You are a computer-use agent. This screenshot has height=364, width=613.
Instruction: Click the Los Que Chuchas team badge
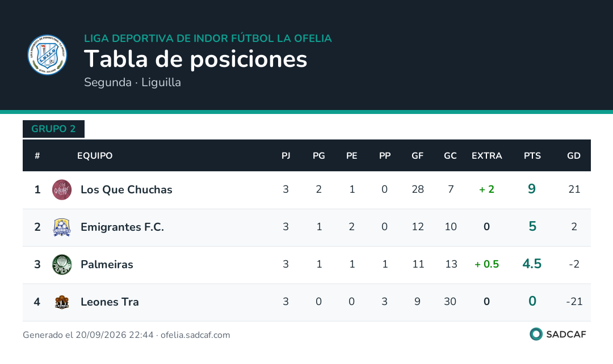click(62, 190)
